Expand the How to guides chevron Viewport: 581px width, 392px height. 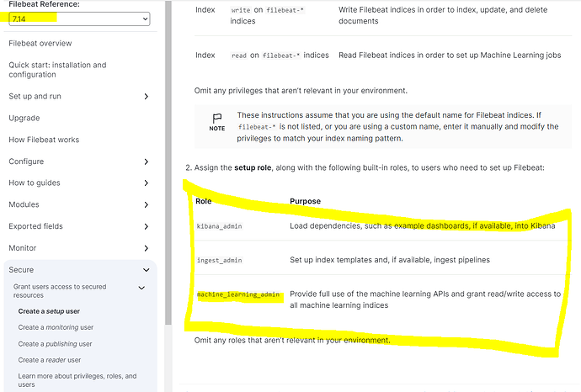146,183
